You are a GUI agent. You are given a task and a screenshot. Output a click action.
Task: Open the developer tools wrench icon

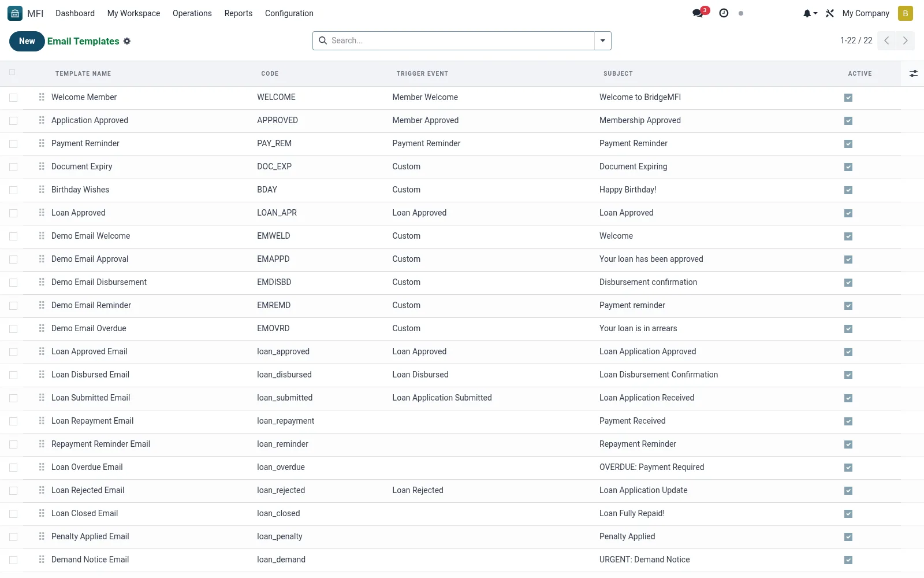point(830,13)
